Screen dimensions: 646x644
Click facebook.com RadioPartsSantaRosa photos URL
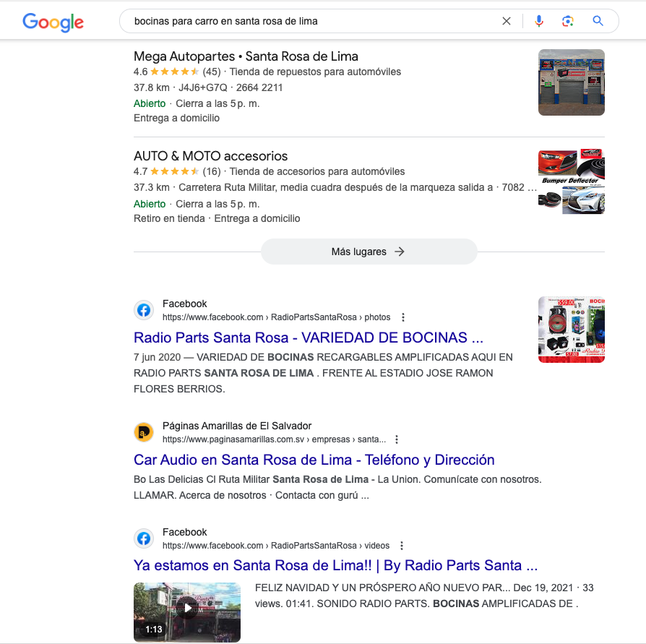click(276, 317)
